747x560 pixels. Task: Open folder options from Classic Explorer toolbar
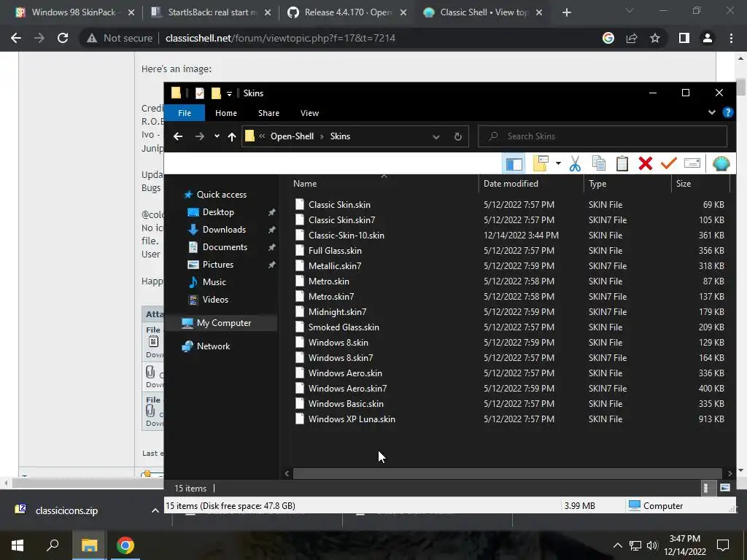(541, 164)
